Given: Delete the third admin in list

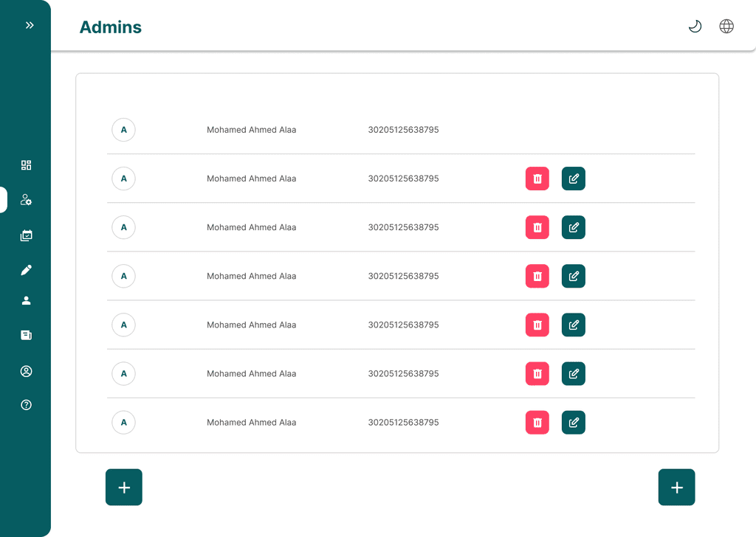Looking at the screenshot, I should coord(537,227).
